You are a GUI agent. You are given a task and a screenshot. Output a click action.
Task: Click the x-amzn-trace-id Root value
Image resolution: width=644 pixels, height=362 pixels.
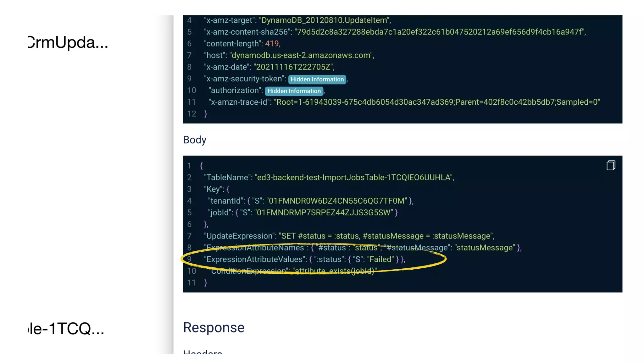pyautogui.click(x=437, y=102)
